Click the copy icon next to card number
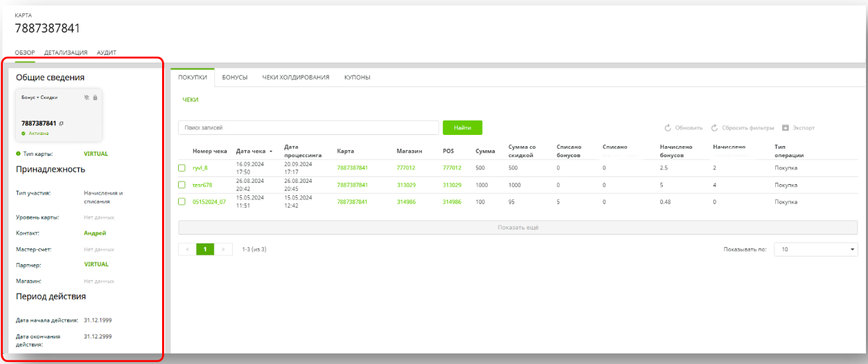 click(61, 124)
